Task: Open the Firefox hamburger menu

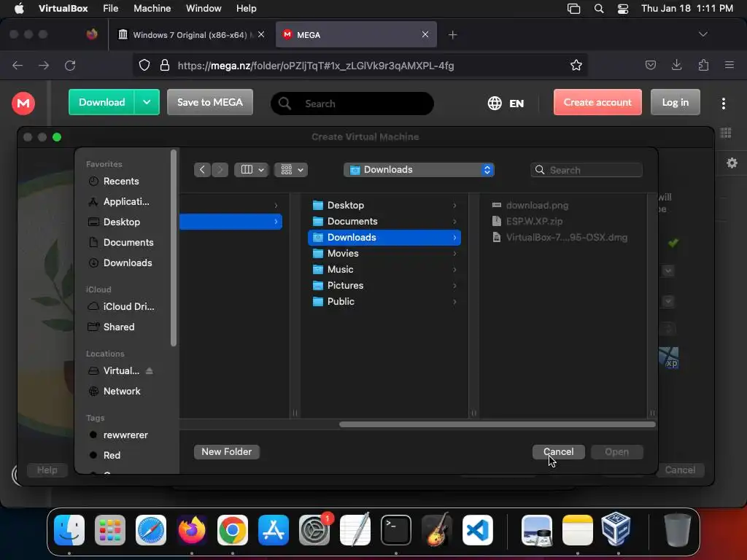Action: [729, 65]
